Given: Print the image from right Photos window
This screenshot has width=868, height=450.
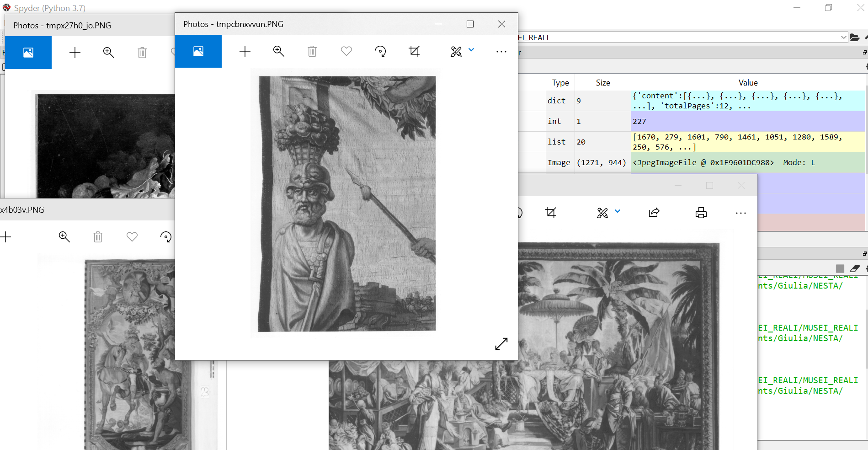Looking at the screenshot, I should pos(701,213).
